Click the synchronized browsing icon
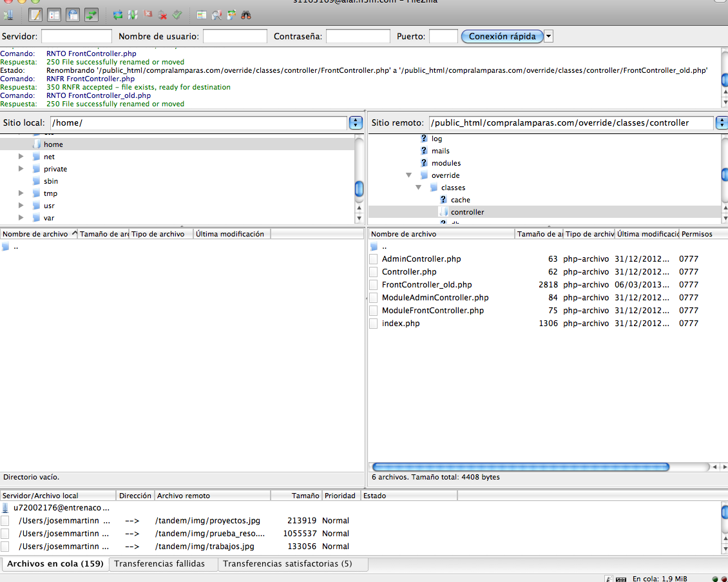This screenshot has width=728, height=582. 232,14
